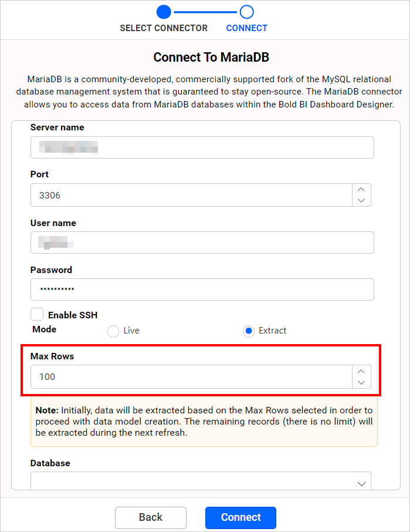
Task: Increase Max Rows using the up arrow
Action: [x=361, y=371]
